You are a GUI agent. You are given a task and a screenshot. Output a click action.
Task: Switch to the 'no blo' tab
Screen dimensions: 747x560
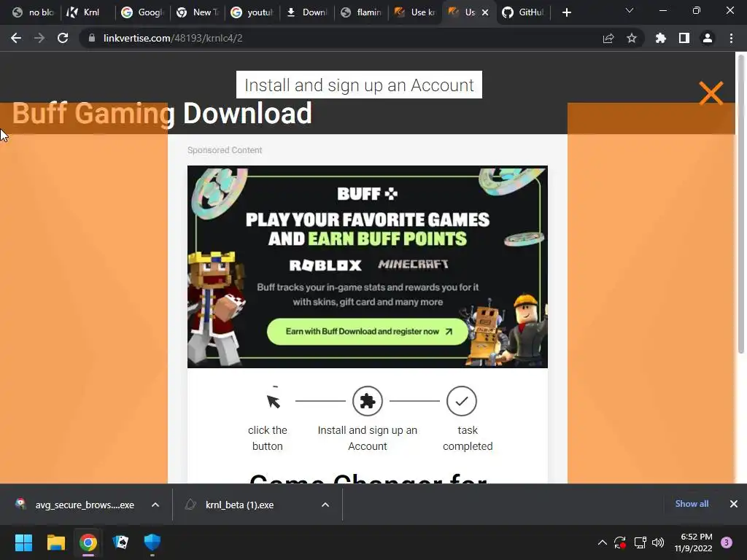[x=33, y=12]
